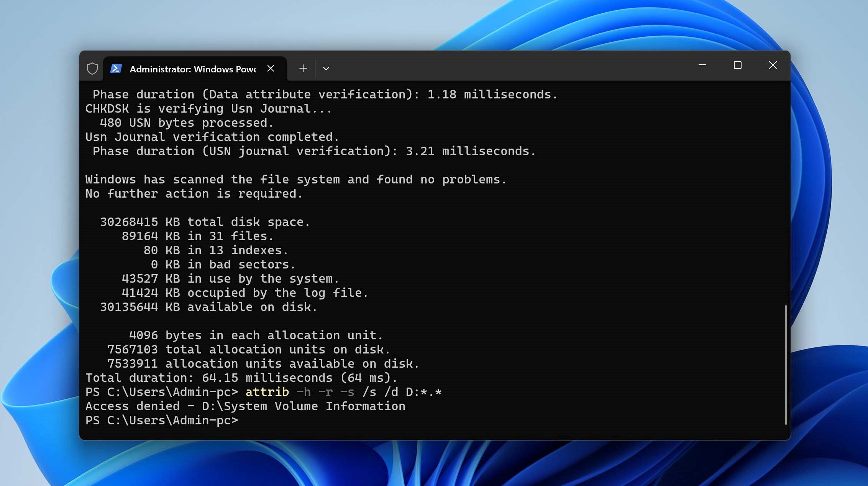868x486 pixels.
Task: Click the terminal vertical scrollbar thumb
Action: (x=786, y=365)
